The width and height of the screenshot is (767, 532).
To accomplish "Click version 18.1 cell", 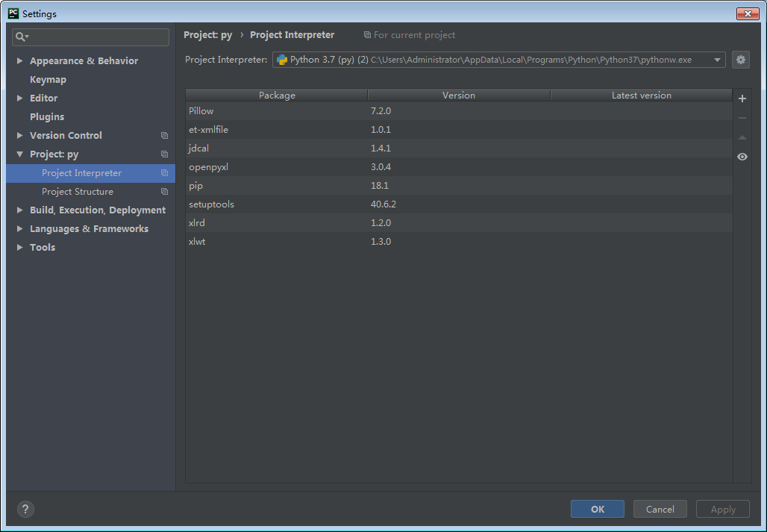I will pyautogui.click(x=379, y=185).
